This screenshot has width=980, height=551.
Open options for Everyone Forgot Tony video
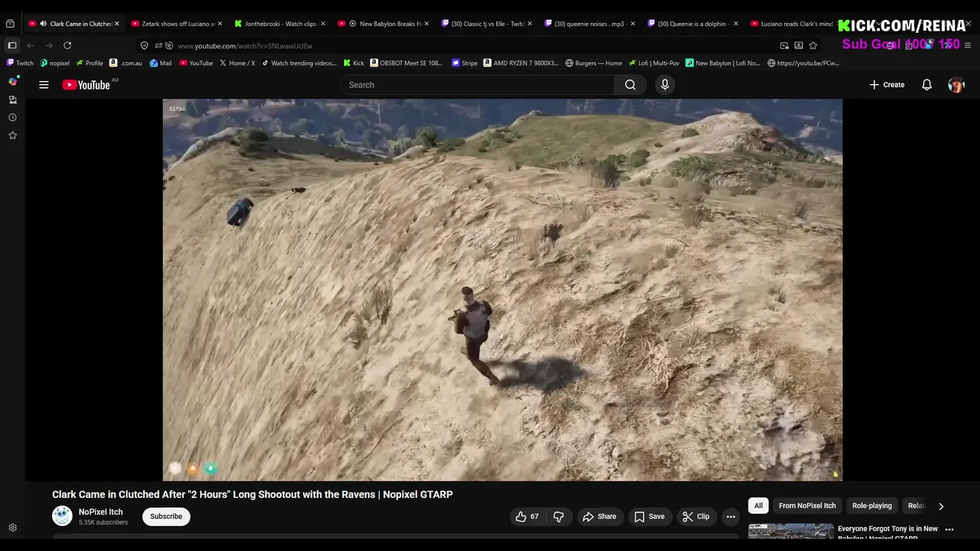pos(949,530)
